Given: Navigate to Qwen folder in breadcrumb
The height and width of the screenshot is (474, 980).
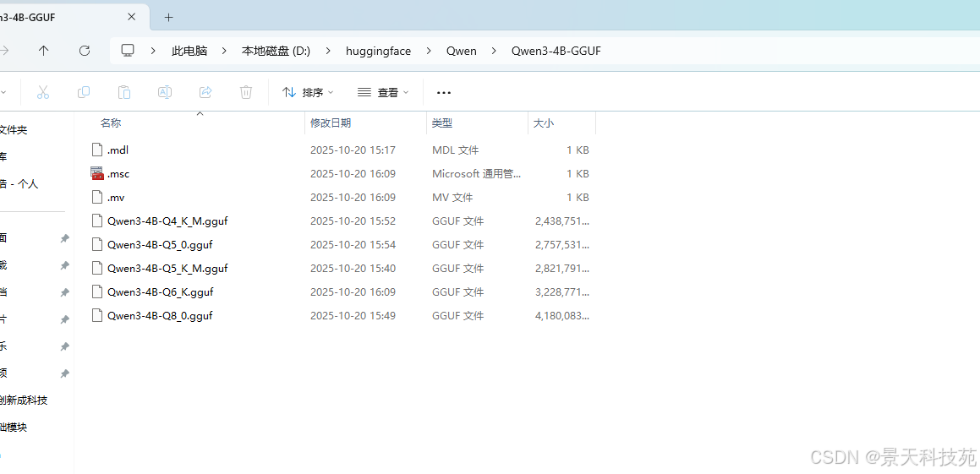Looking at the screenshot, I should point(461,52).
